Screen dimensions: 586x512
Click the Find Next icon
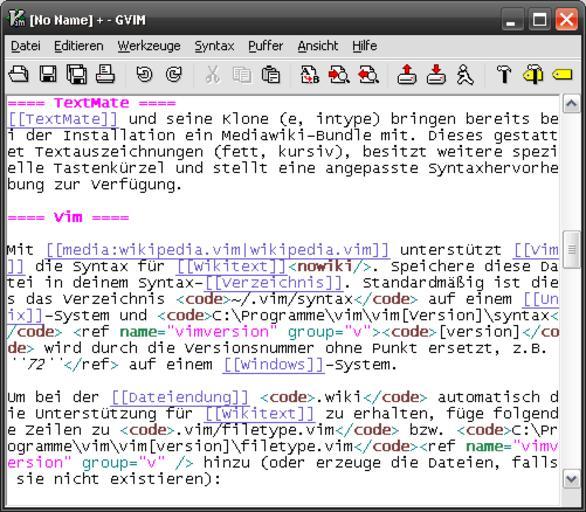point(339,74)
